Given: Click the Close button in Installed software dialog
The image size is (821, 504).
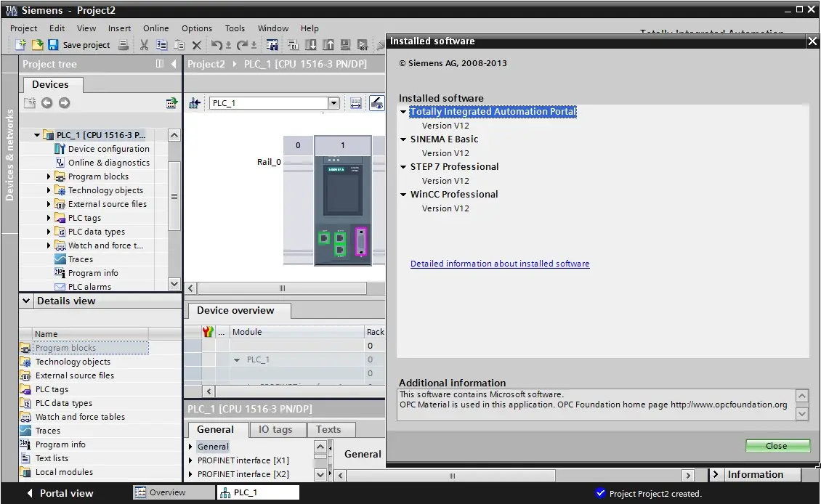Looking at the screenshot, I should coord(777,446).
